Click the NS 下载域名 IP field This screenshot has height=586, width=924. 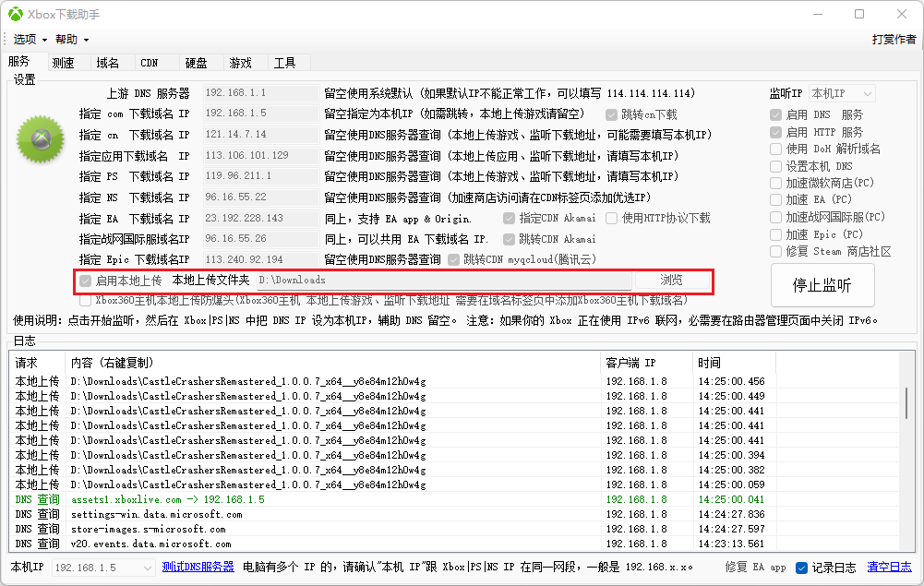(x=261, y=197)
